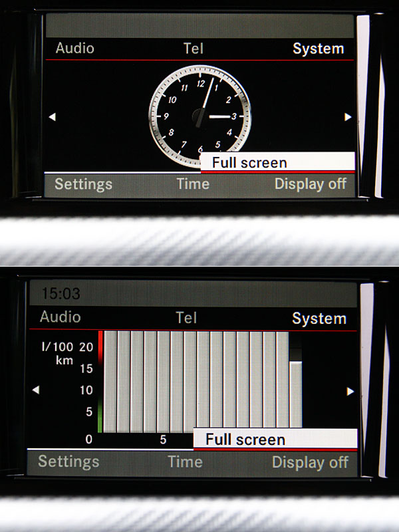Tap the analog clock face
The width and height of the screenshot is (399, 532).
click(200, 116)
